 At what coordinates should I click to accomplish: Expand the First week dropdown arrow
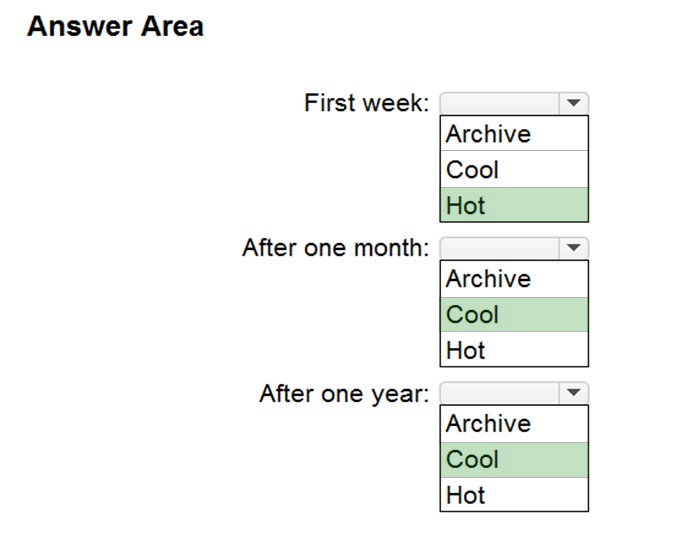(x=574, y=103)
